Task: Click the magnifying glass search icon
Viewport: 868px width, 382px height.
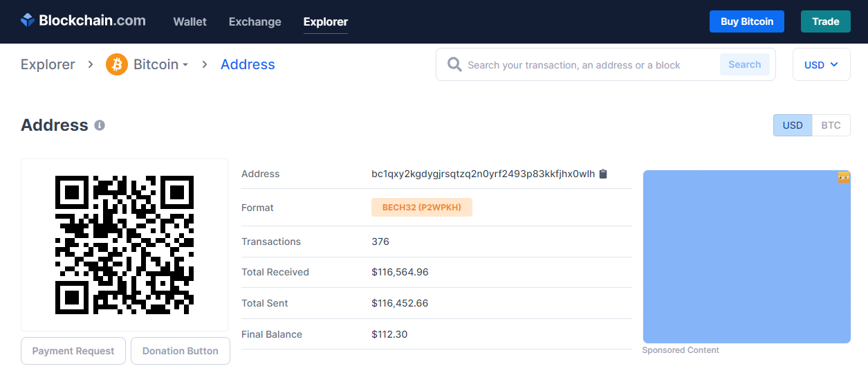Action: tap(454, 64)
